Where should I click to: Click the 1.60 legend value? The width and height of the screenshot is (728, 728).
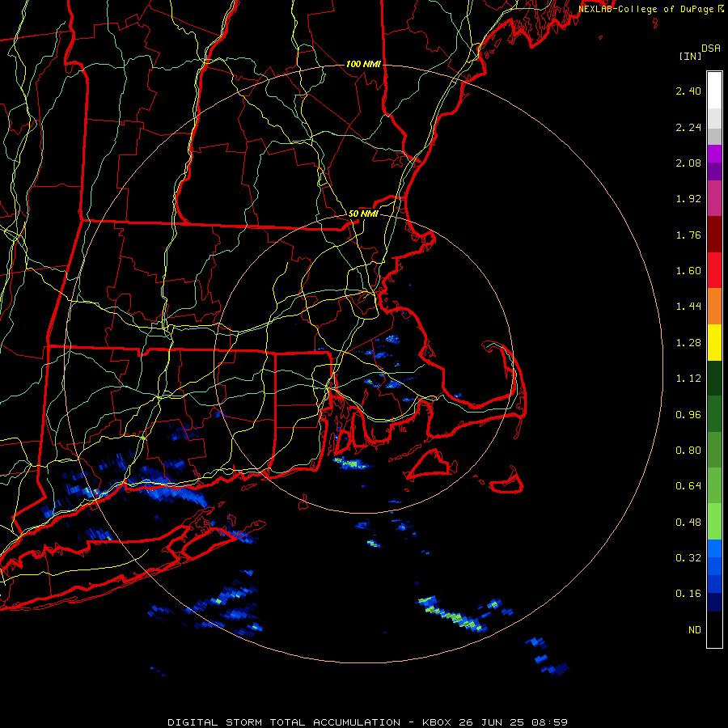point(688,271)
